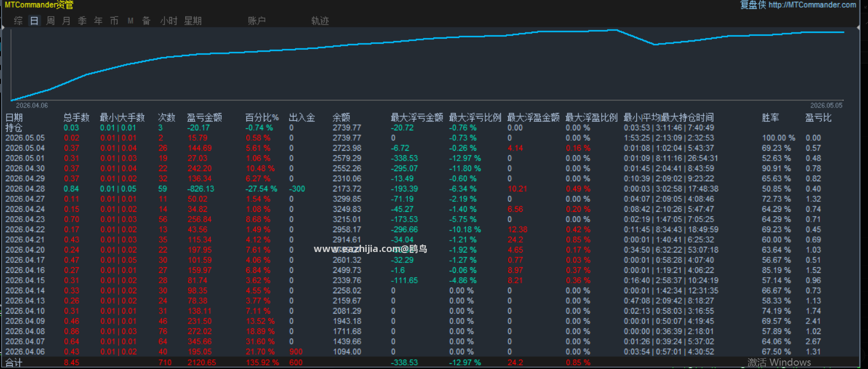Switch to the 星期 weekday tab
The image size is (868, 369).
[x=193, y=21]
